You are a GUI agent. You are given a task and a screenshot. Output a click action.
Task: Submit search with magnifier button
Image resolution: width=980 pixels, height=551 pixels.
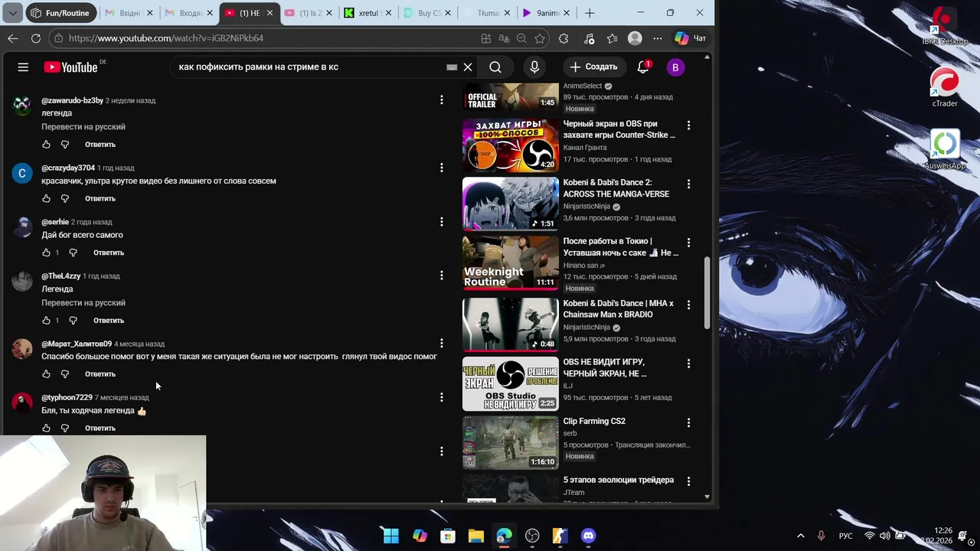coord(495,67)
